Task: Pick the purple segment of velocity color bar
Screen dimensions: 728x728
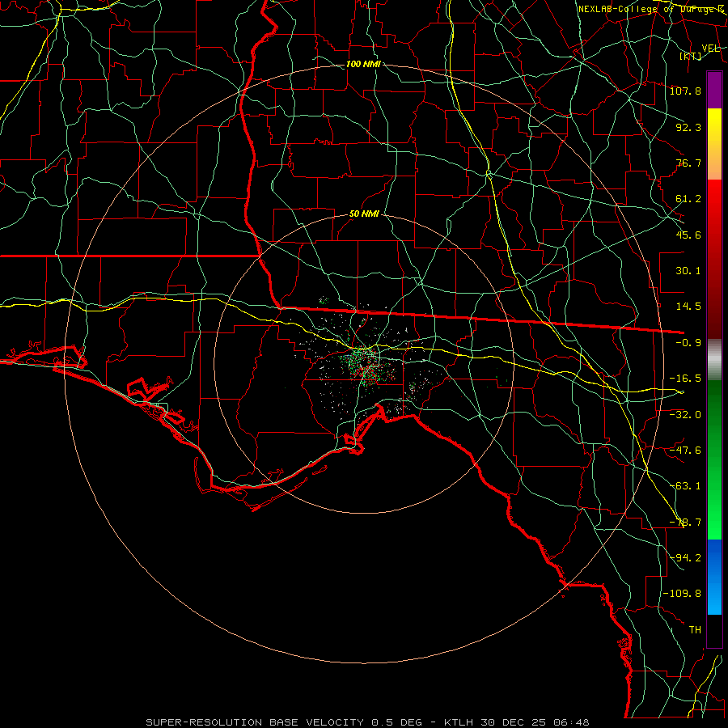Action: [x=714, y=91]
